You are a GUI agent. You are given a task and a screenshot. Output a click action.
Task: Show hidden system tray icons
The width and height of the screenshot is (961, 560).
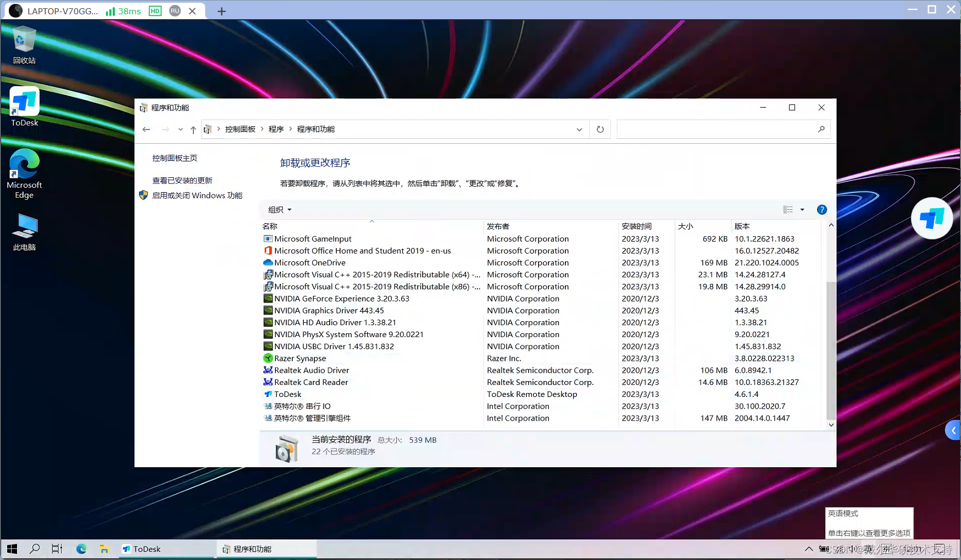click(x=808, y=549)
